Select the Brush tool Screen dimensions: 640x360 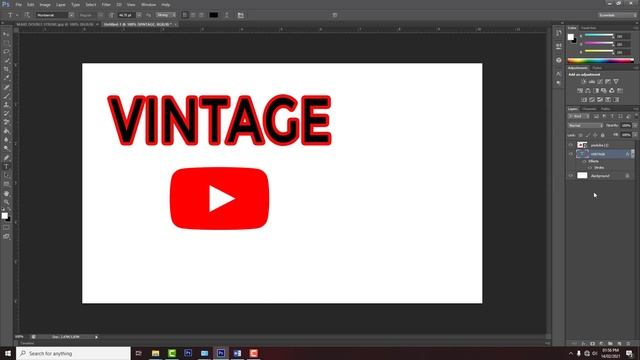pos(6,96)
